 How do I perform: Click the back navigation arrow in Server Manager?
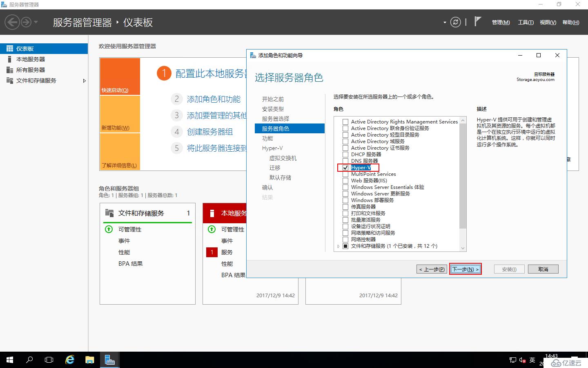(x=12, y=22)
